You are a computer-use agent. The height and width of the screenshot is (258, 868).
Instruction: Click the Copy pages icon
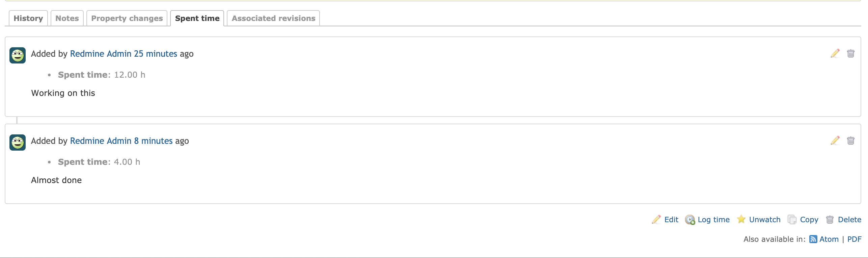point(792,220)
